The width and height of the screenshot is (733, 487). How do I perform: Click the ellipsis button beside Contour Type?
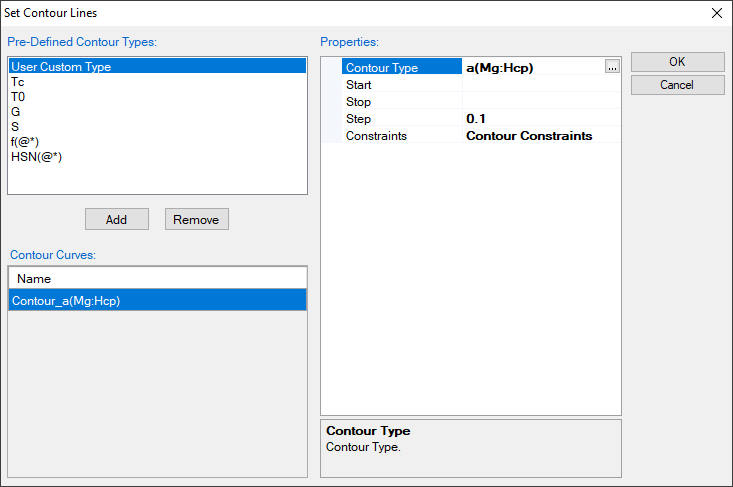[x=612, y=67]
